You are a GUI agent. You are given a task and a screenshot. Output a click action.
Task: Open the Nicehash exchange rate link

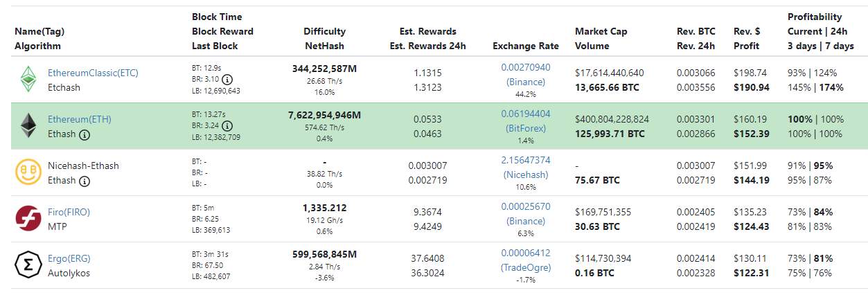tap(526, 160)
